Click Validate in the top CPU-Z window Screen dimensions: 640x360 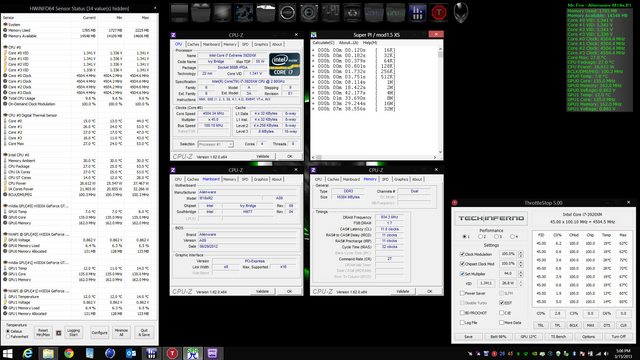click(262, 156)
